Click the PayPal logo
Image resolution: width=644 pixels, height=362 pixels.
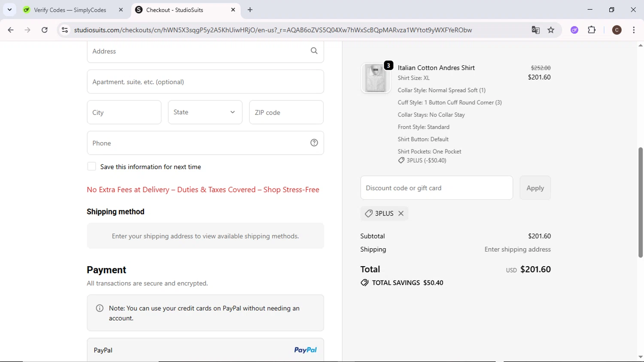click(x=305, y=350)
